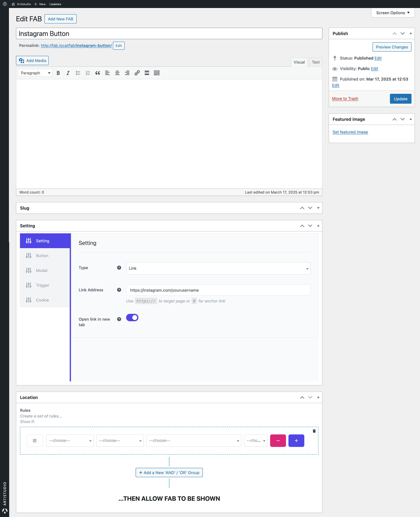Click the help icon next to Link Address
Image resolution: width=420 pixels, height=517 pixels.
[119, 290]
